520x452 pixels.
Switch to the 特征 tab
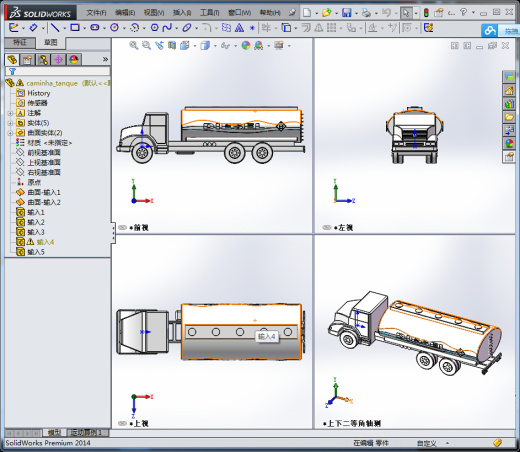pyautogui.click(x=20, y=43)
